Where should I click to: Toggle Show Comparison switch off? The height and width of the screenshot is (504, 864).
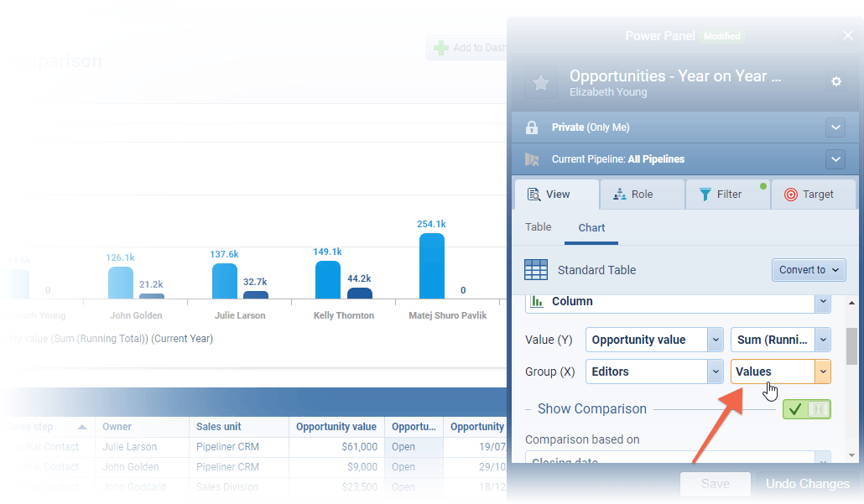pyautogui.click(x=806, y=409)
